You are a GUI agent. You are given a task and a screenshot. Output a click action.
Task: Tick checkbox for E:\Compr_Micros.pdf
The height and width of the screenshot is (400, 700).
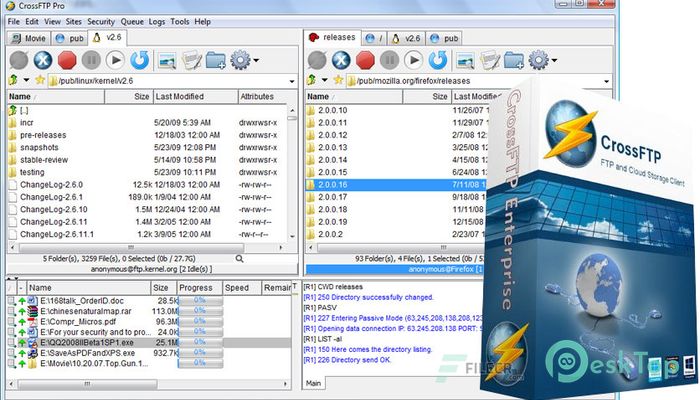[x=11, y=322]
